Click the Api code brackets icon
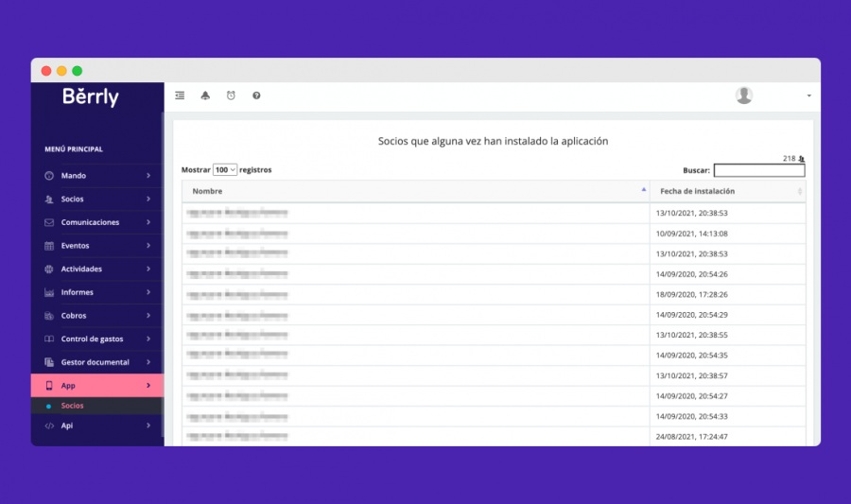Image resolution: width=851 pixels, height=504 pixels. pyautogui.click(x=49, y=426)
